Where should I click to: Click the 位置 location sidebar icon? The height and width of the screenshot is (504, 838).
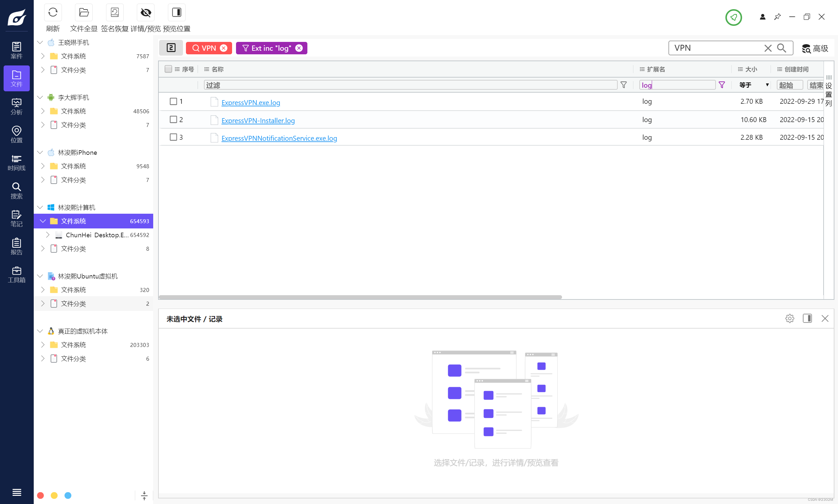tap(16, 135)
